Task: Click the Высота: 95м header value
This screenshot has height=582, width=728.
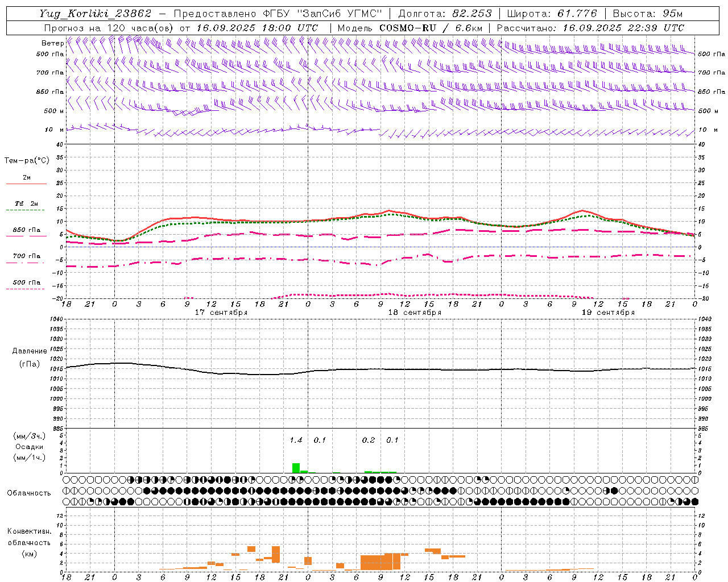Action: tap(647, 14)
